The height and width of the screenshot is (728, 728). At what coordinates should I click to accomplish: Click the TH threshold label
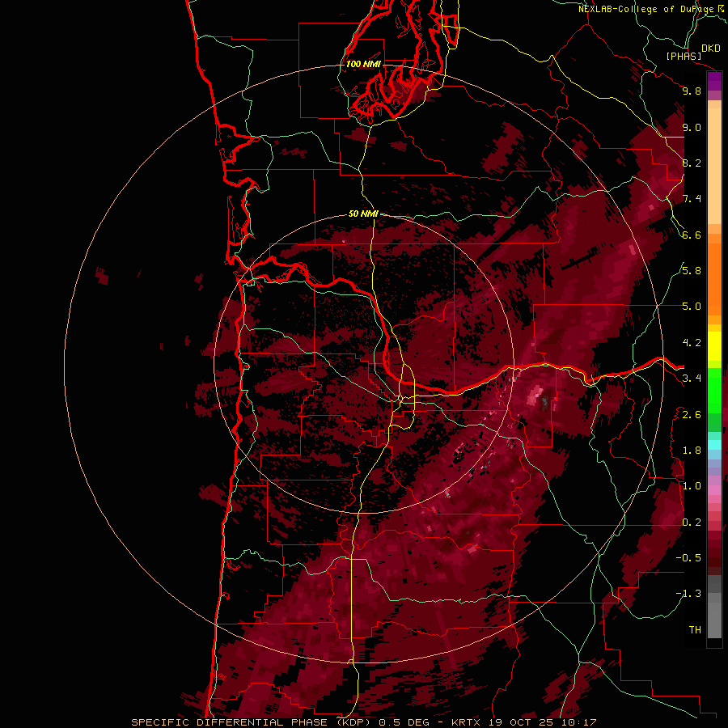click(x=695, y=629)
